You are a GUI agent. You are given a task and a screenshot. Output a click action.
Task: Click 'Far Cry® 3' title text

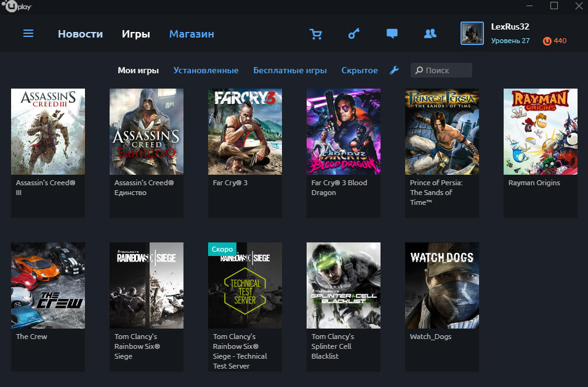[230, 183]
